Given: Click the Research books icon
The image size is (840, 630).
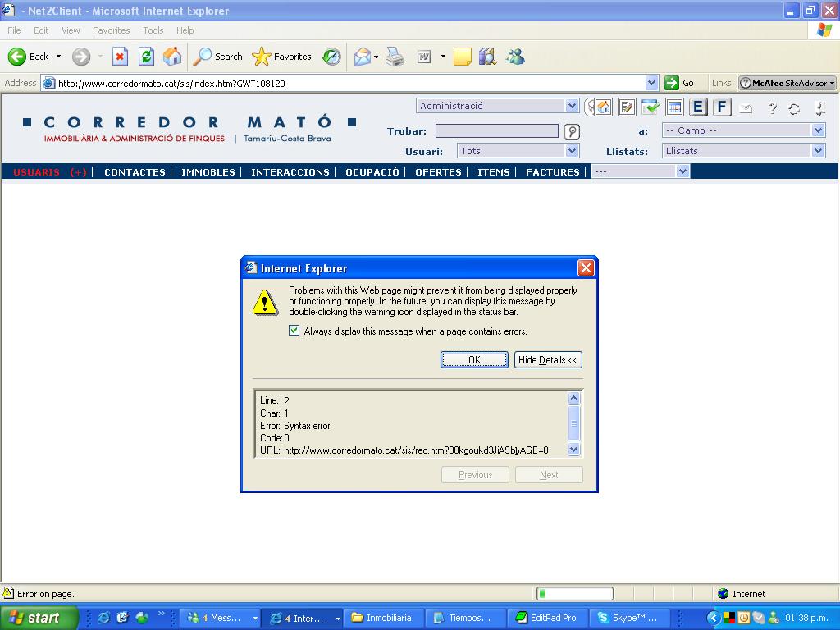Looking at the screenshot, I should point(487,57).
